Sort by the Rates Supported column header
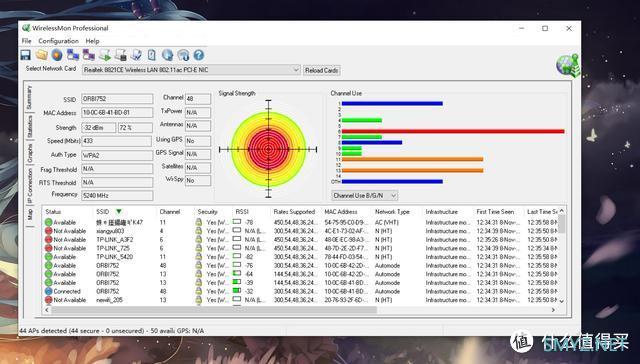The image size is (640, 364). (x=294, y=212)
